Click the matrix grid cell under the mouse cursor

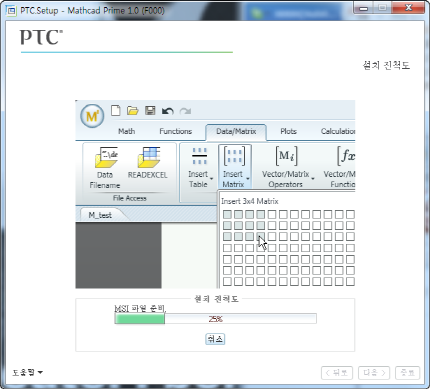click(x=261, y=237)
